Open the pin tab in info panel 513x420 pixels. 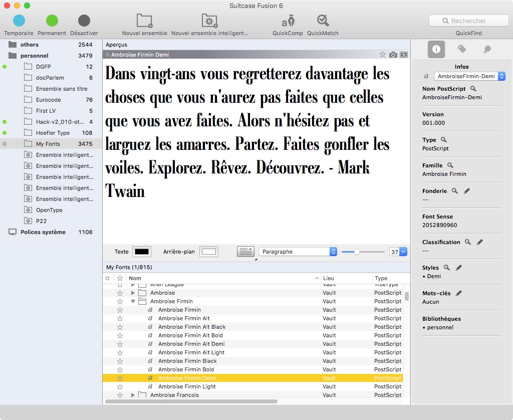click(487, 50)
